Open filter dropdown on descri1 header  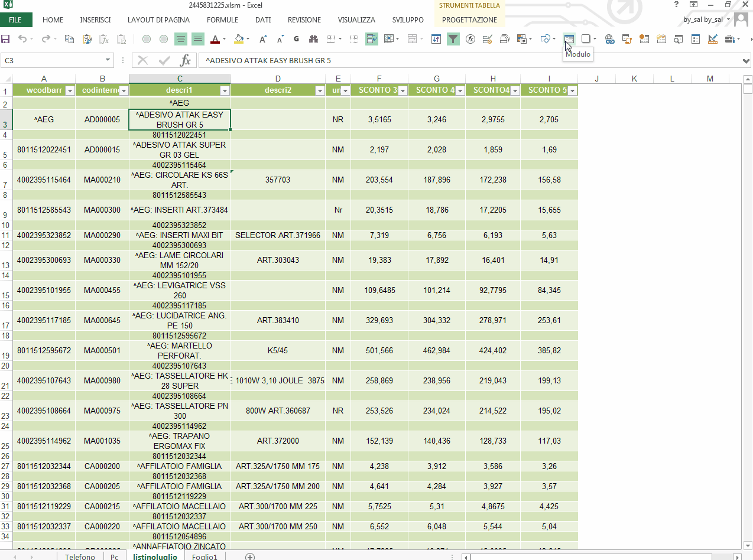click(225, 90)
